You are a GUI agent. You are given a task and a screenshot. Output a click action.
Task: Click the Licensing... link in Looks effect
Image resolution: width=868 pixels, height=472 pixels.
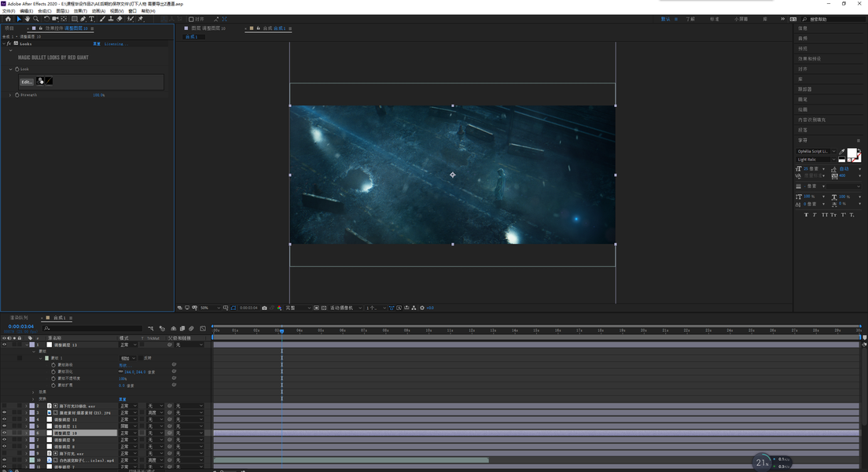(x=116, y=44)
